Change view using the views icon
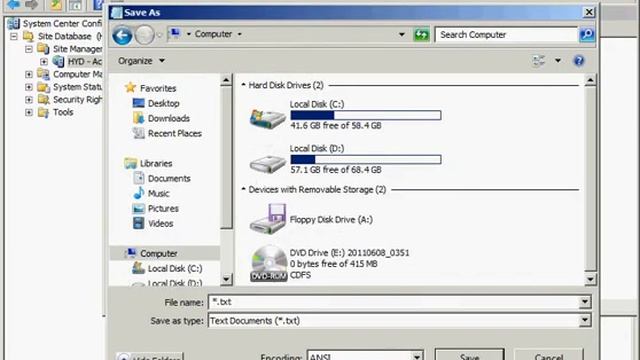Viewport: 640px width, 360px height. click(539, 61)
